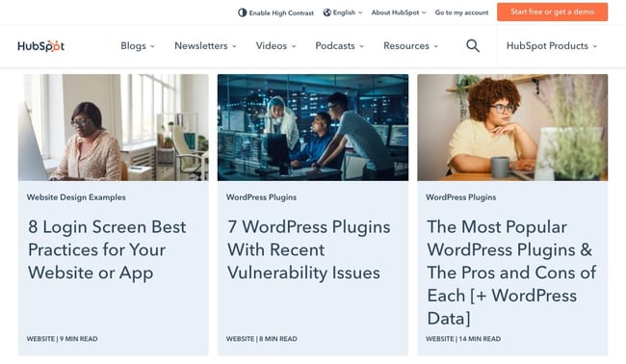The width and height of the screenshot is (626, 364).
Task: Click the HubSpot logo
Action: [40, 46]
